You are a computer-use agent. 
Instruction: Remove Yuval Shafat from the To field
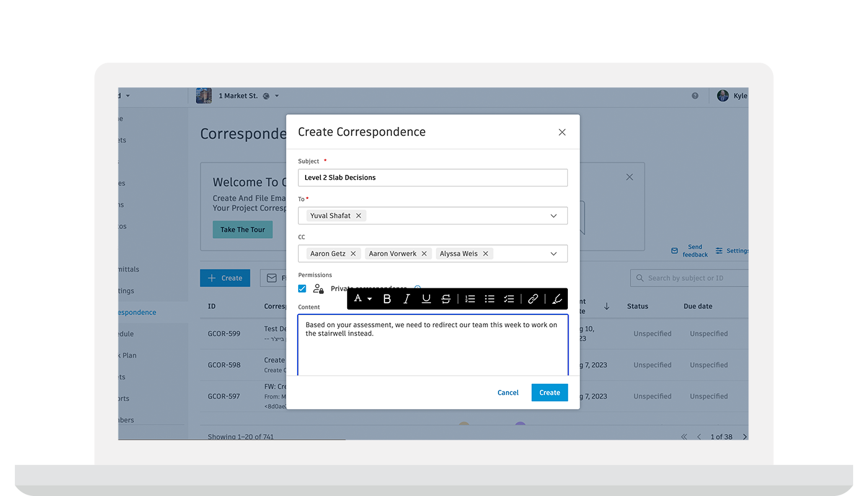[x=358, y=216]
